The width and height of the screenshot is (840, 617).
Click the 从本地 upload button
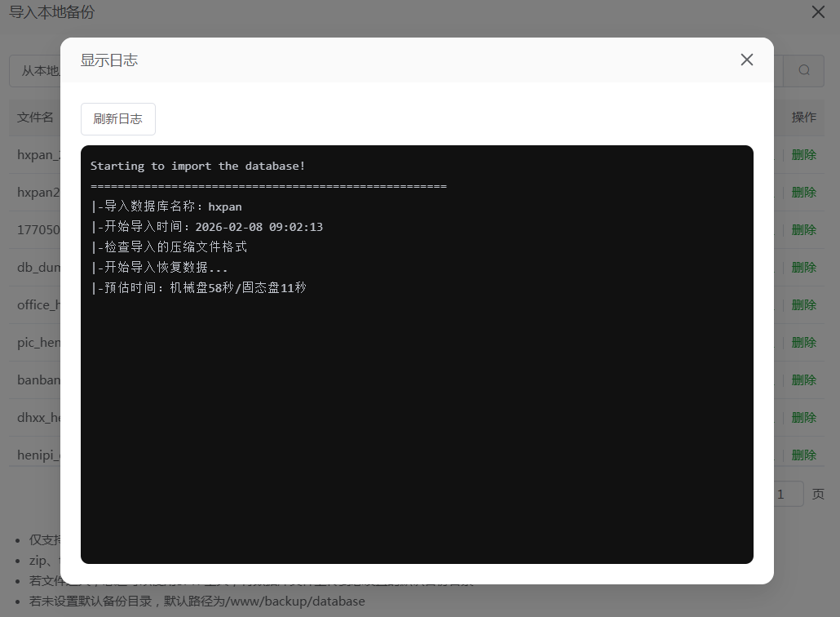pyautogui.click(x=38, y=71)
